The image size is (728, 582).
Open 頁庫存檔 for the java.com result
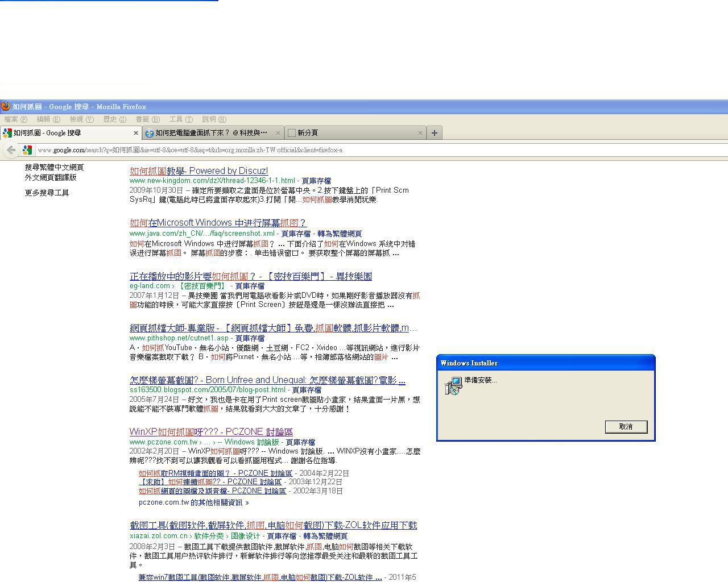296,234
